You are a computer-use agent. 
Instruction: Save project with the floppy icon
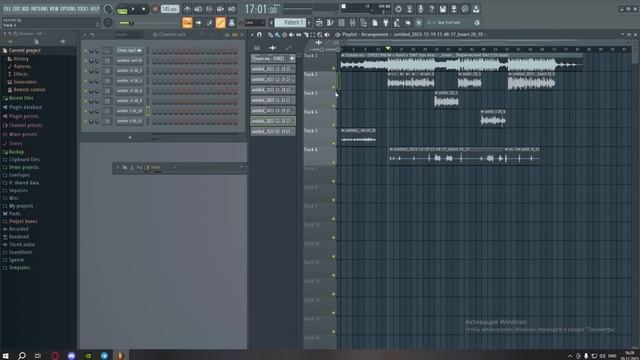443,9
